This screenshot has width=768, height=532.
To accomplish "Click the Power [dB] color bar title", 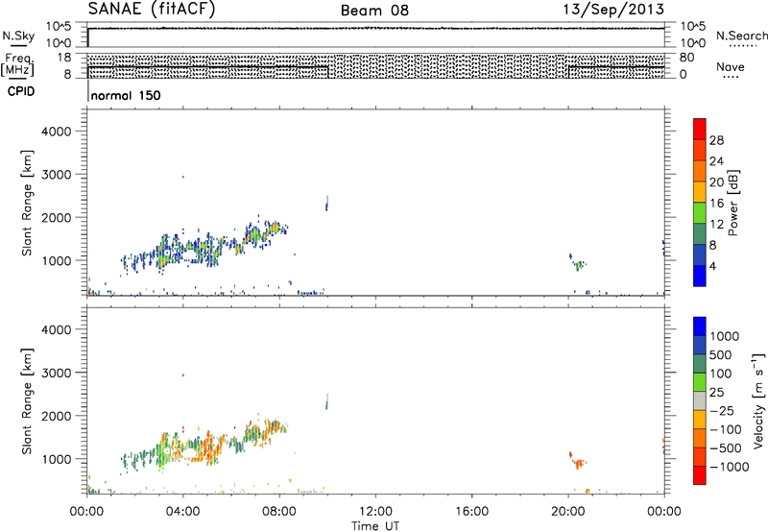I will pos(732,203).
